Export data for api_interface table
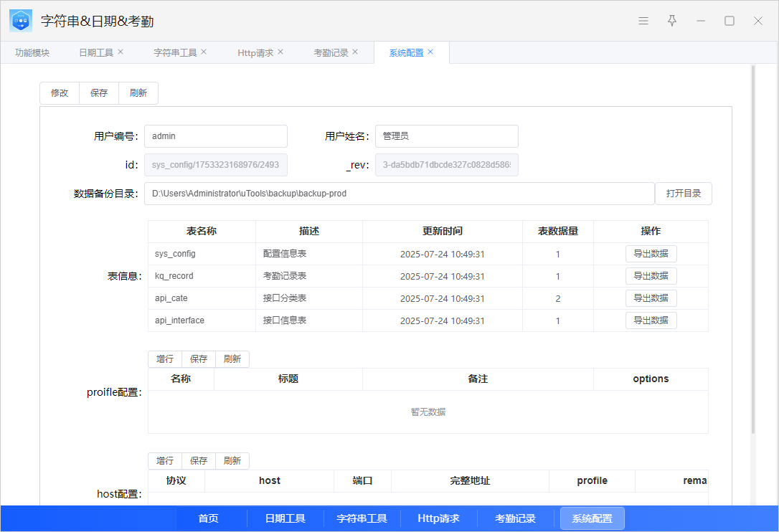Viewport: 779px width, 532px height. [651, 320]
